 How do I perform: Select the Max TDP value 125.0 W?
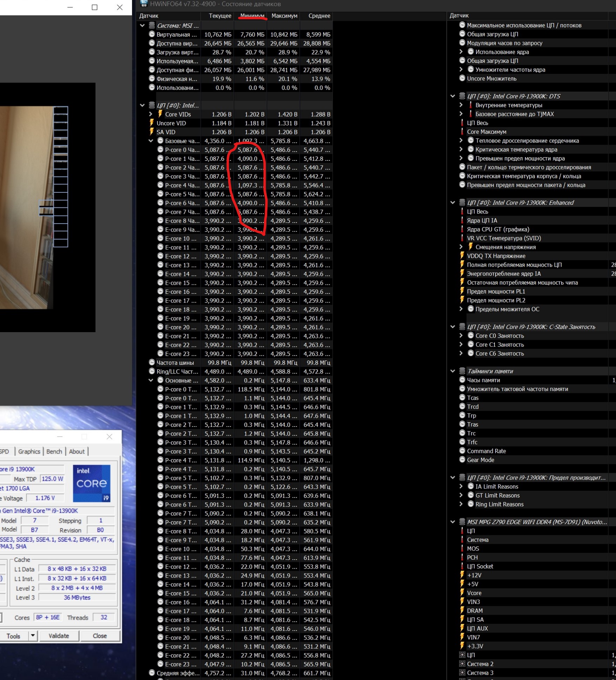pyautogui.click(x=52, y=479)
